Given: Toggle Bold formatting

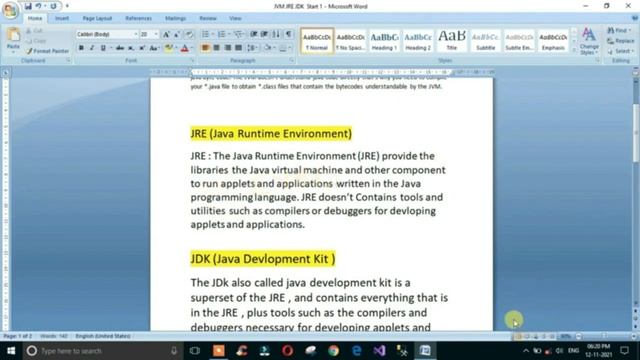Looking at the screenshot, I should [x=81, y=48].
